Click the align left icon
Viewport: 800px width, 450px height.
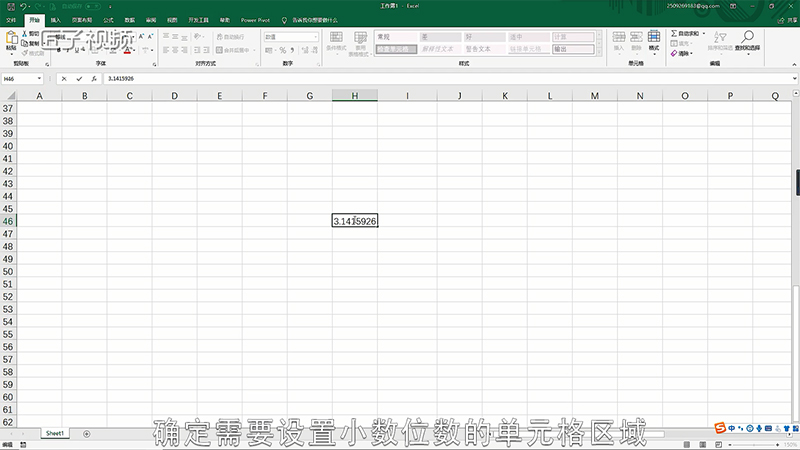pos(166,50)
